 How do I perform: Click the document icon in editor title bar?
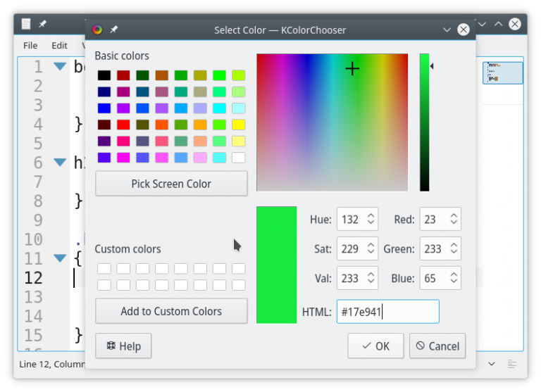26,23
